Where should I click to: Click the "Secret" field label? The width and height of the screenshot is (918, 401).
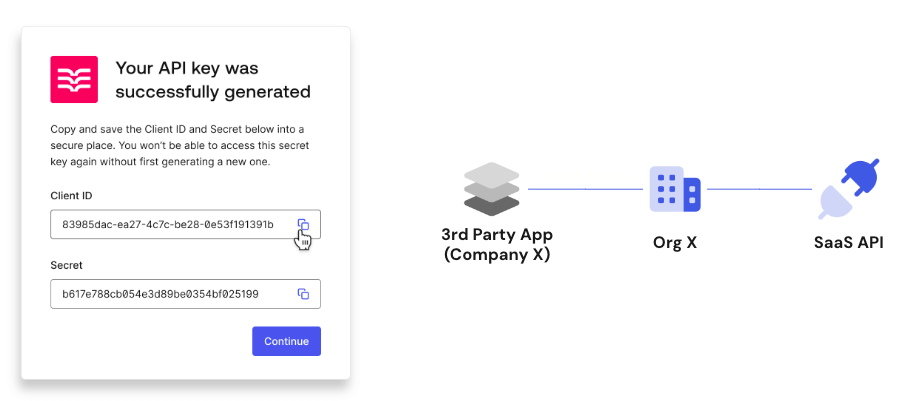tap(66, 265)
